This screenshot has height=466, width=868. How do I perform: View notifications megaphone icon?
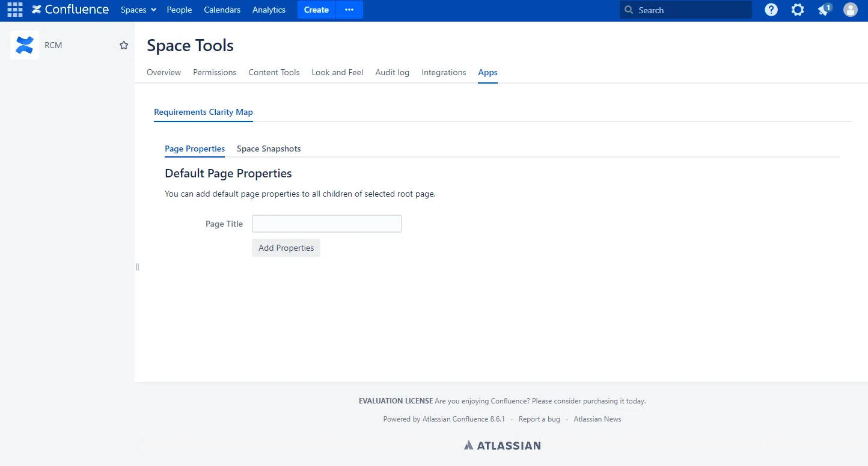point(824,10)
